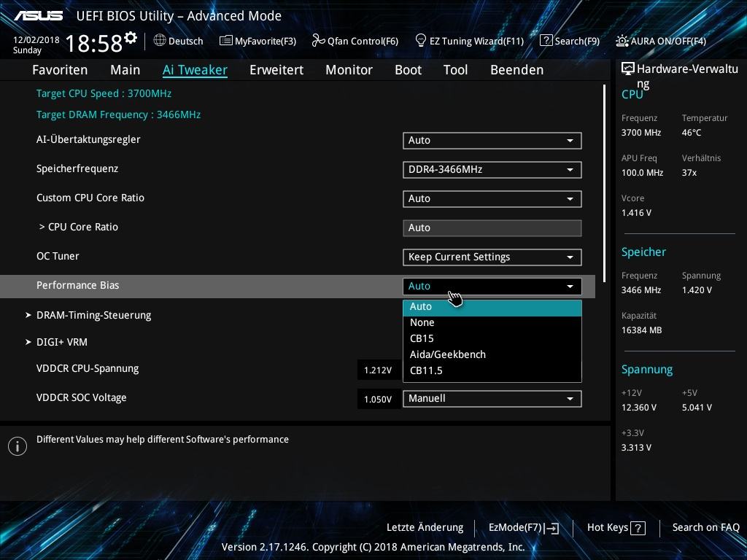
Task: Click the CPU Core Ratio Auto field
Action: (x=492, y=228)
